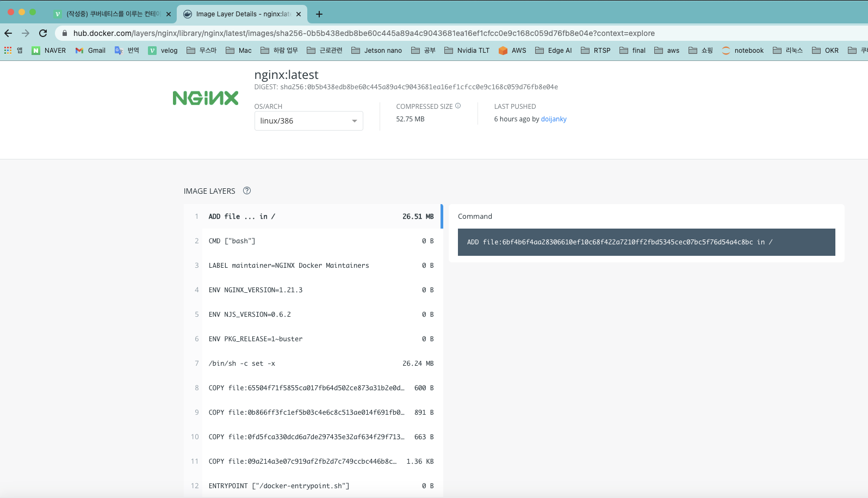Select layer 7 /bin/sh -c set -x

pos(313,363)
